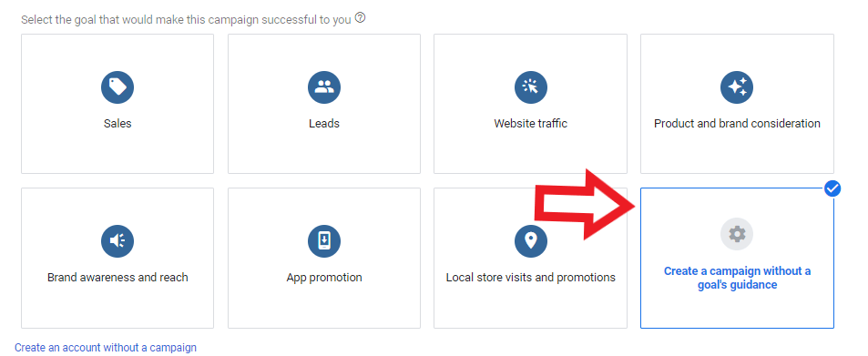Toggle the blue selected checkmark badge
This screenshot has width=868, height=356.
point(832,188)
